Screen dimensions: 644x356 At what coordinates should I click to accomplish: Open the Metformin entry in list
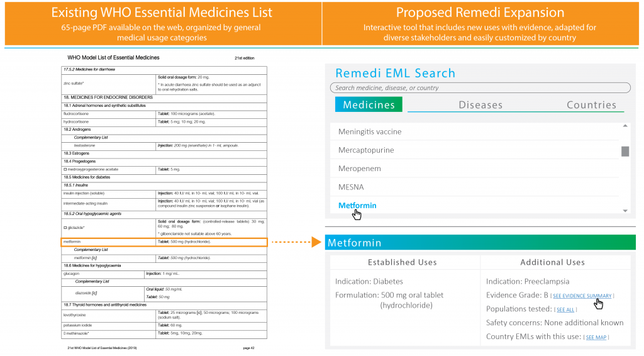click(357, 205)
